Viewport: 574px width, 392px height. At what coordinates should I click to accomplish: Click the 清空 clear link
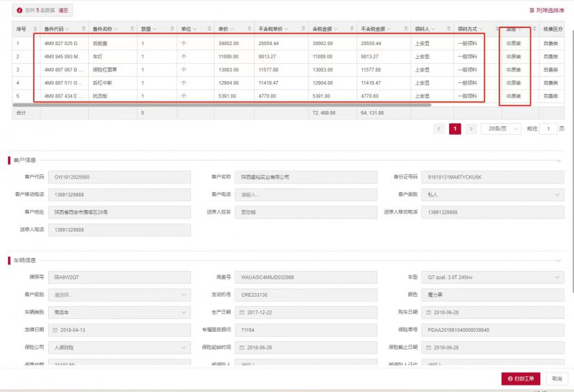click(63, 10)
